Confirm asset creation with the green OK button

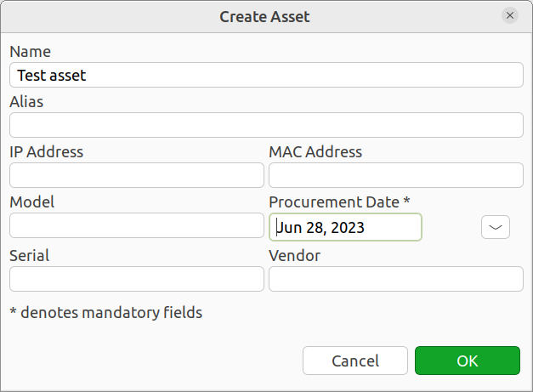[x=467, y=361]
